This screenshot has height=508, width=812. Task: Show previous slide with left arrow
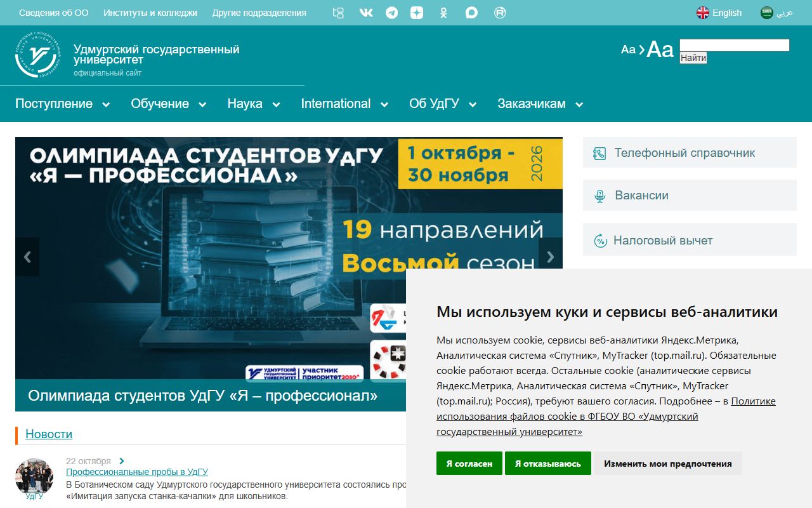point(27,257)
